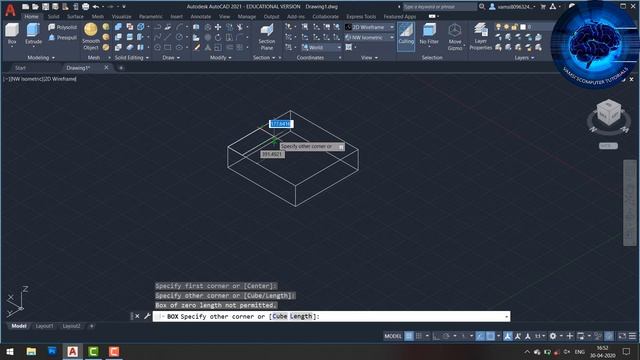
Task: Select the Box solid tool
Action: click(12, 33)
